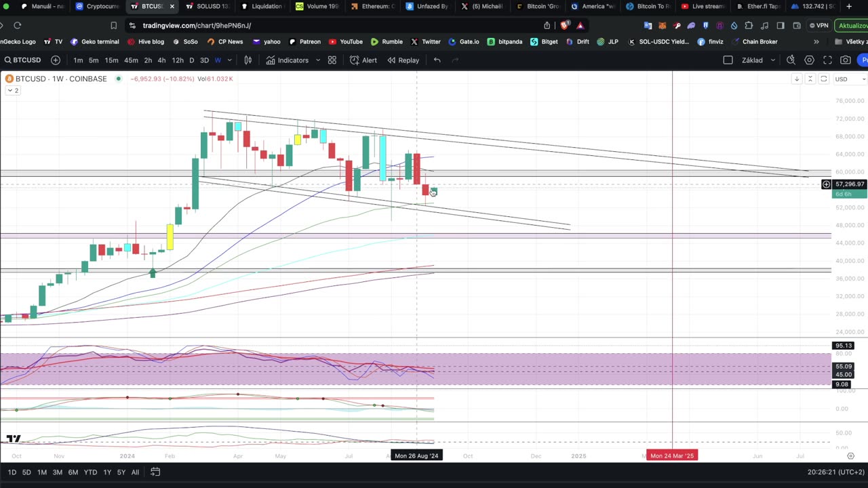This screenshot has height=488, width=868.
Task: Collapse the pane with the chevrons button
Action: [x=810, y=79]
